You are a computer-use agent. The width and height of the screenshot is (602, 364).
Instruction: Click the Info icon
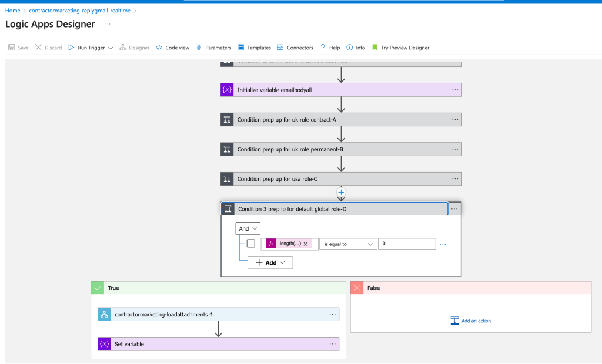point(349,48)
